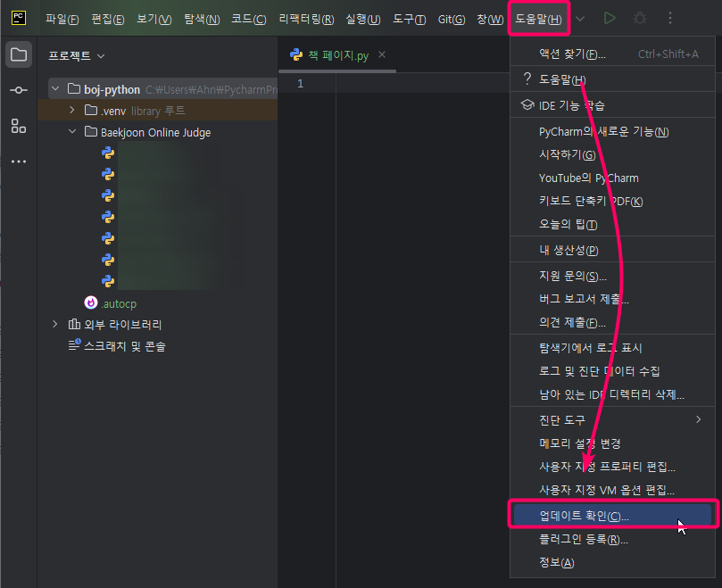This screenshot has width=722, height=588.
Task: Click the green Run button
Action: (610, 19)
